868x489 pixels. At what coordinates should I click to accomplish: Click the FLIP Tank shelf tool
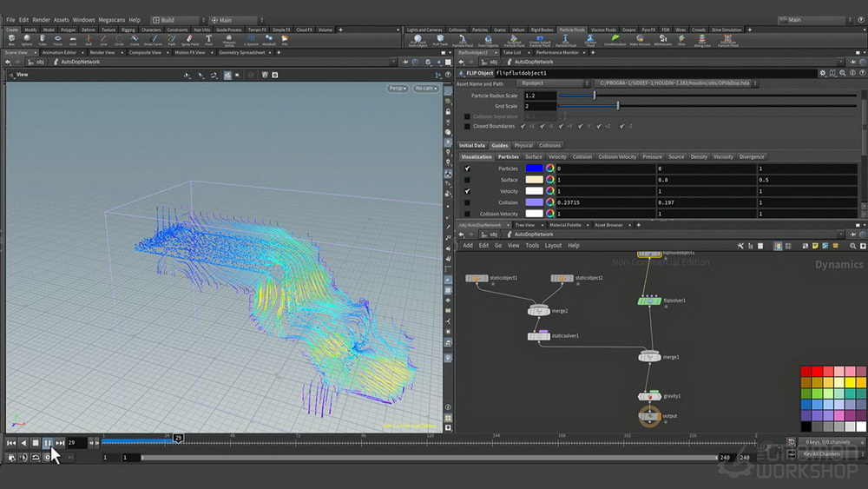(x=440, y=41)
